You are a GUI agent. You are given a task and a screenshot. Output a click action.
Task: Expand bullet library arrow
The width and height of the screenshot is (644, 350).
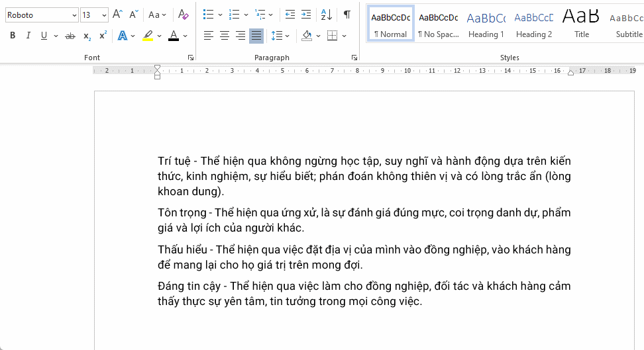pos(220,15)
